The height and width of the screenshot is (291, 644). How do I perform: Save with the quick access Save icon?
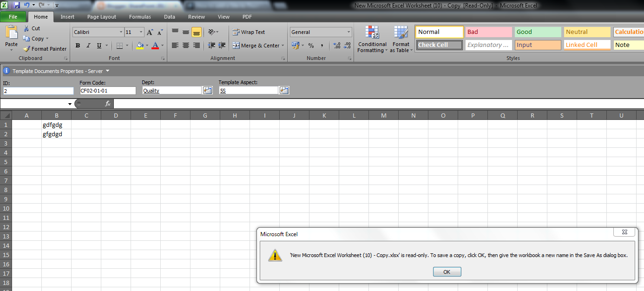tap(17, 5)
